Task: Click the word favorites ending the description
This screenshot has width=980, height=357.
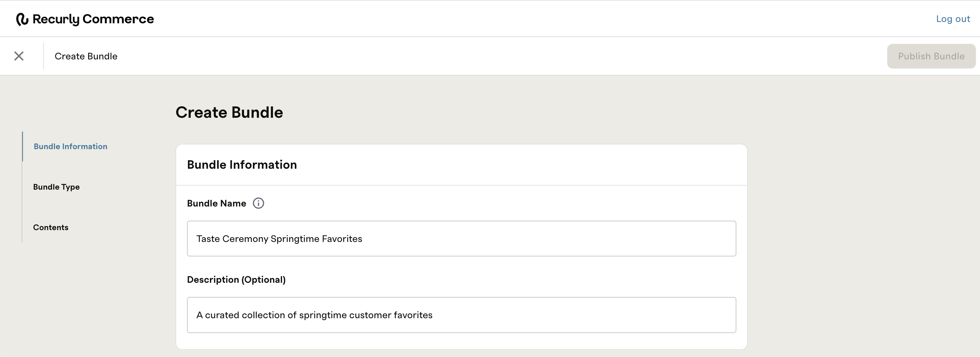Action: 413,315
